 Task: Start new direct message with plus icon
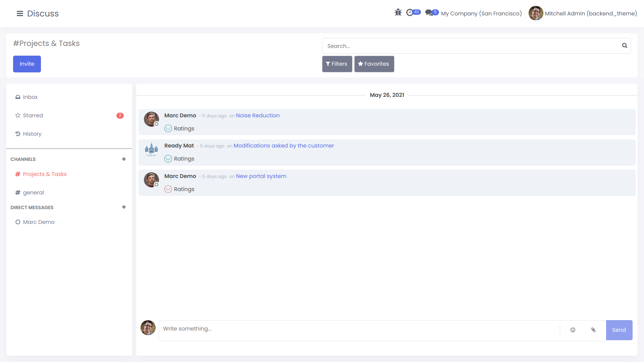pyautogui.click(x=124, y=207)
